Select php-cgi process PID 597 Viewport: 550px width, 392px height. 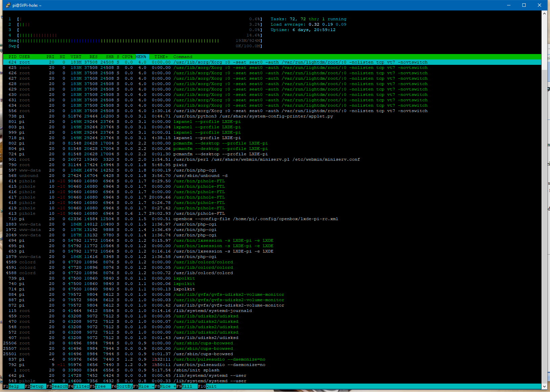click(x=272, y=170)
